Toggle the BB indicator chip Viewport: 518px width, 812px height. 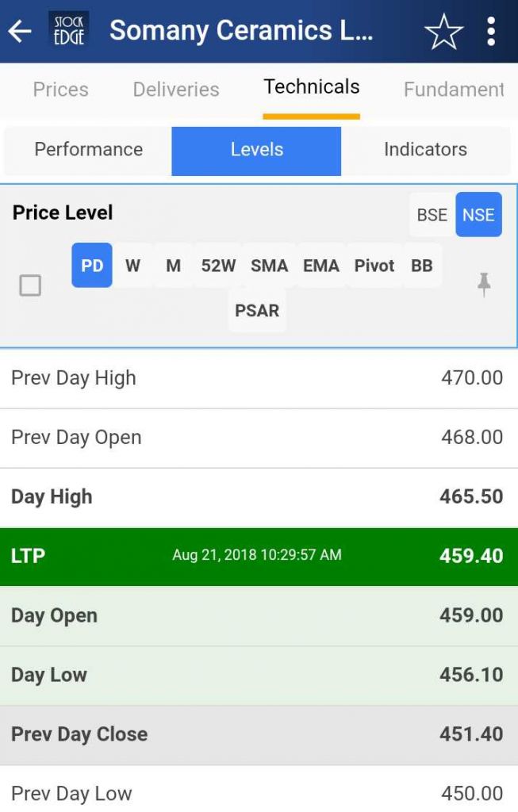click(x=423, y=266)
